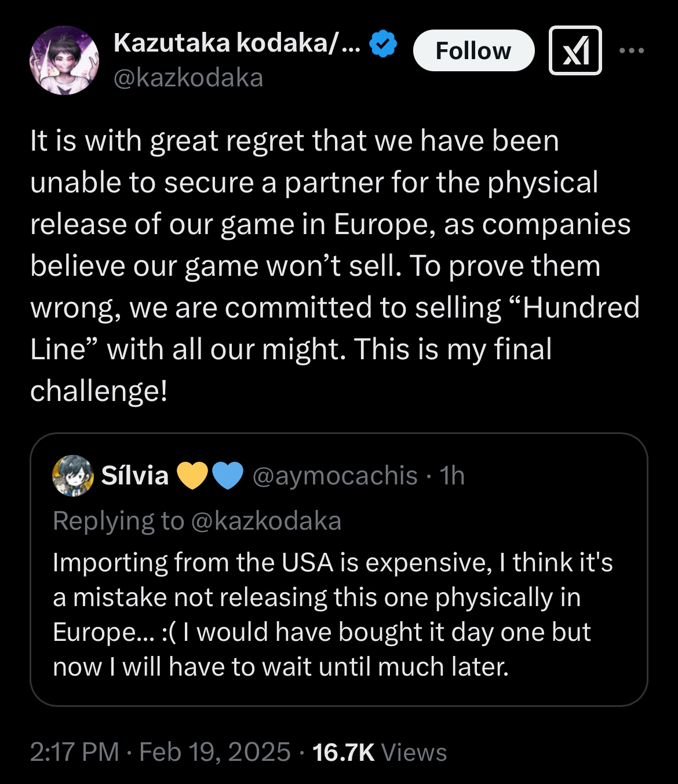Screen dimensions: 678x784
Task: Click the Feb 19, 2025 post date
Action: 215,752
